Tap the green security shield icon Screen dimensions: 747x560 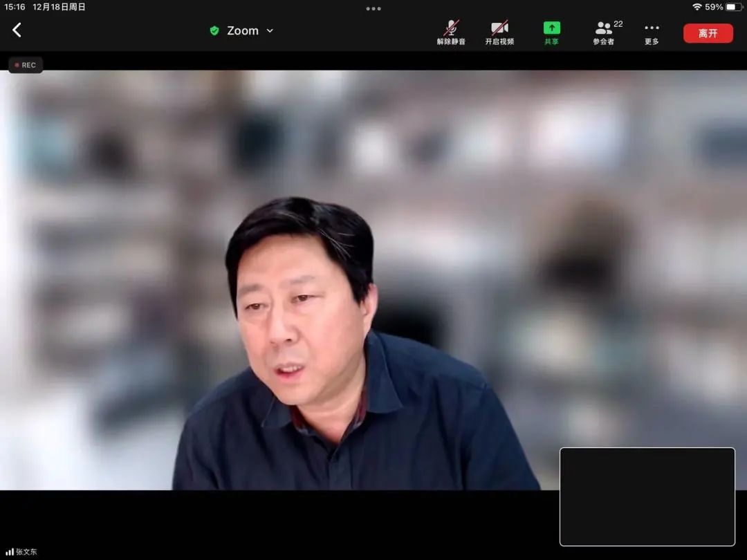coord(214,30)
